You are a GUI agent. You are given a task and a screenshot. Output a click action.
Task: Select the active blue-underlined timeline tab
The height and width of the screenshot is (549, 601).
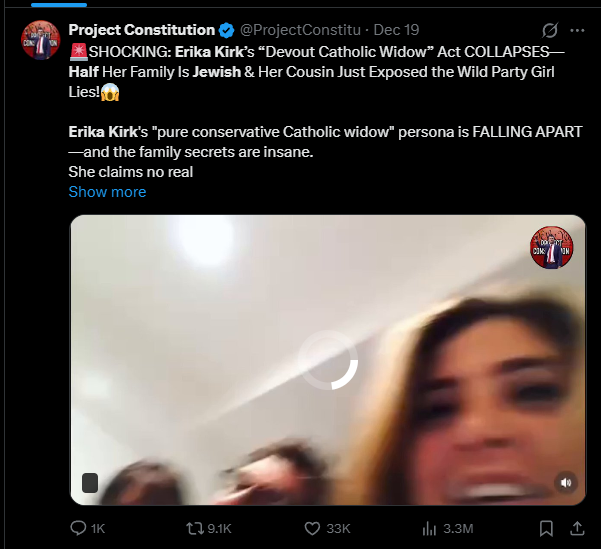[59, 5]
